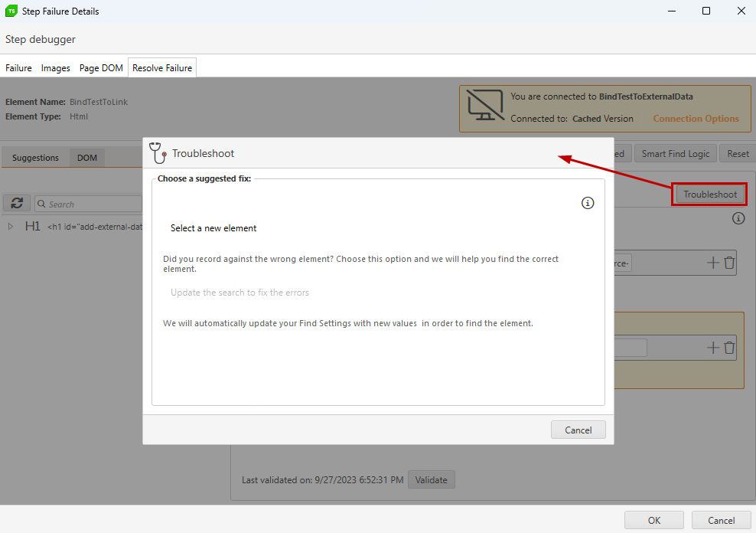Open the Images tab
This screenshot has height=533, width=756.
click(55, 68)
